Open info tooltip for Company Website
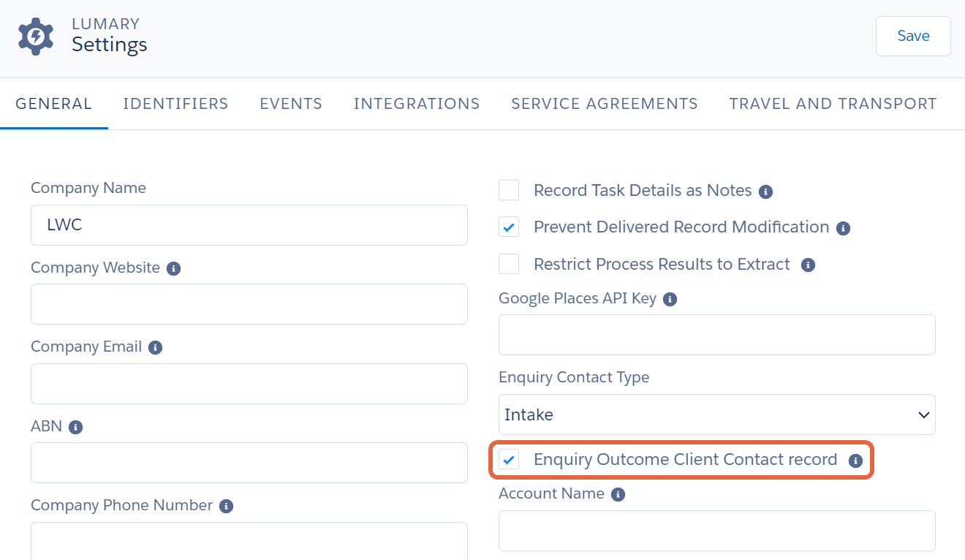 173,268
